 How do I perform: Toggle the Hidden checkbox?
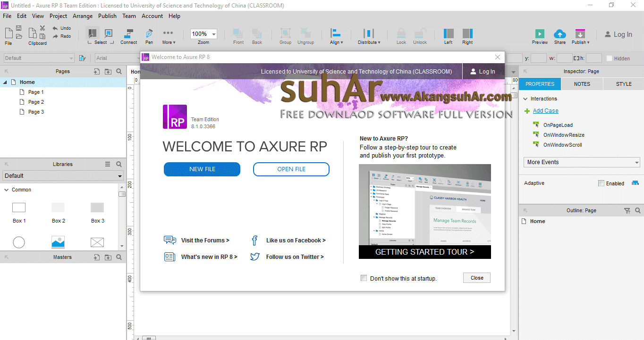tap(610, 58)
